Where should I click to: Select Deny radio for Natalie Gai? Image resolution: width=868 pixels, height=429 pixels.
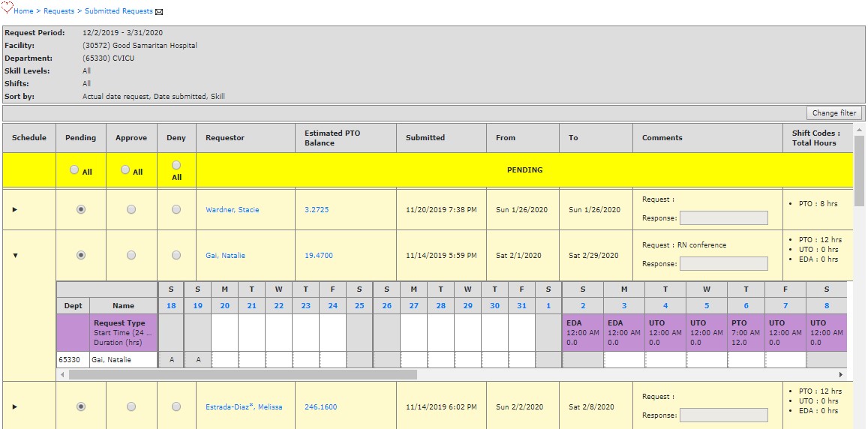(x=176, y=256)
